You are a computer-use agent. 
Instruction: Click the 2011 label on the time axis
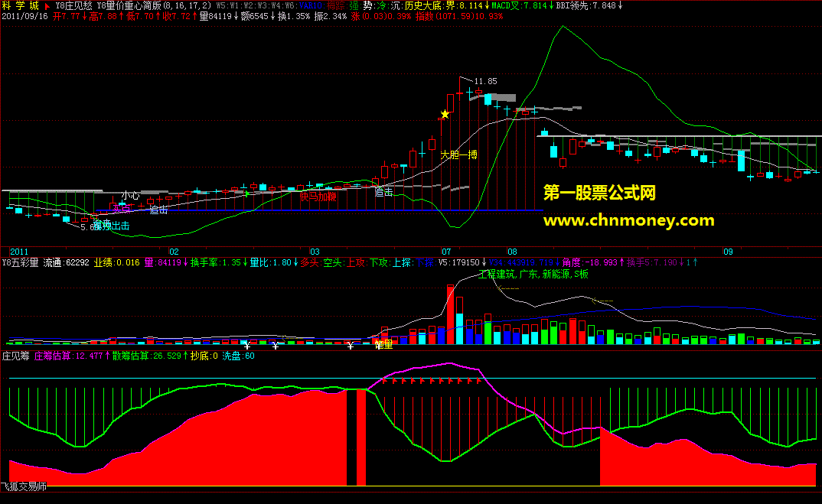pyautogui.click(x=19, y=252)
